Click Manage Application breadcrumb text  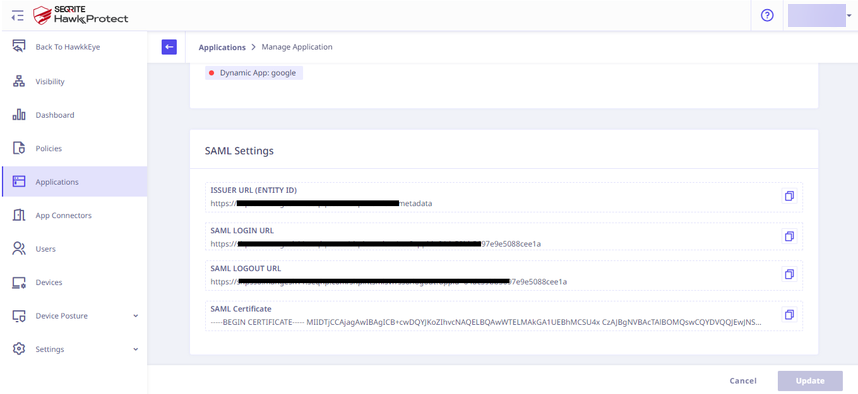[297, 47]
